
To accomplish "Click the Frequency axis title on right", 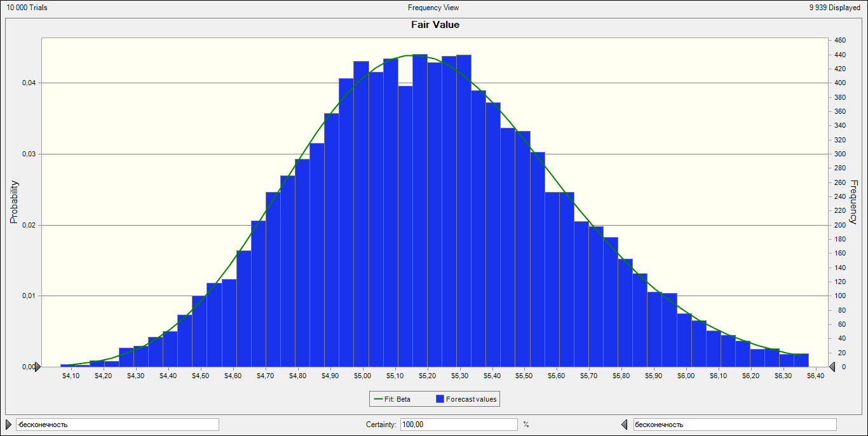I will point(853,202).
